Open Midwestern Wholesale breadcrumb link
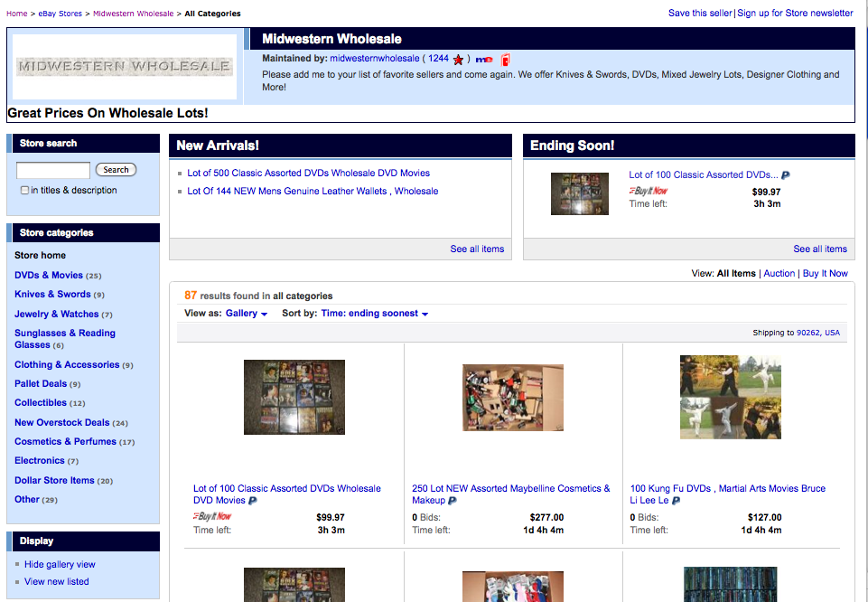The image size is (868, 602). pos(133,14)
